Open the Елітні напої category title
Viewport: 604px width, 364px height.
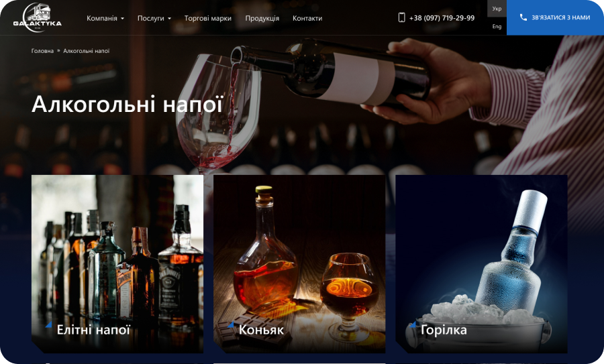pos(93,330)
